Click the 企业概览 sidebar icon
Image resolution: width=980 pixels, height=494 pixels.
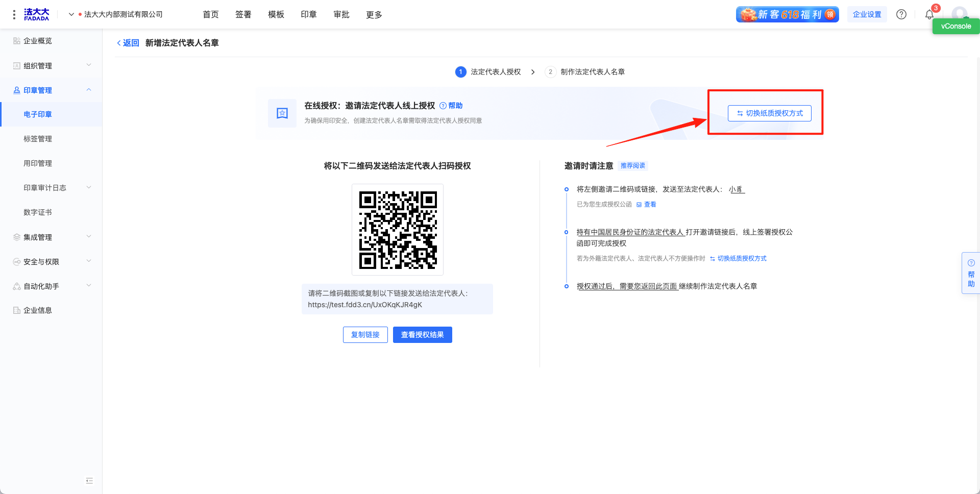17,41
